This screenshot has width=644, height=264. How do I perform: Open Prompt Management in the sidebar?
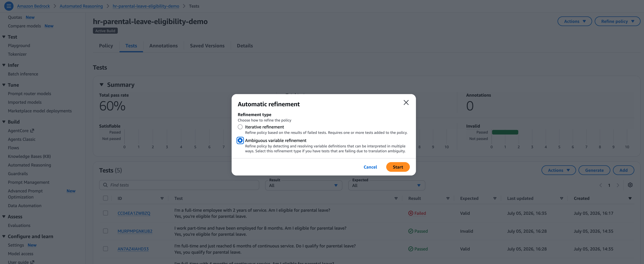coord(29,182)
